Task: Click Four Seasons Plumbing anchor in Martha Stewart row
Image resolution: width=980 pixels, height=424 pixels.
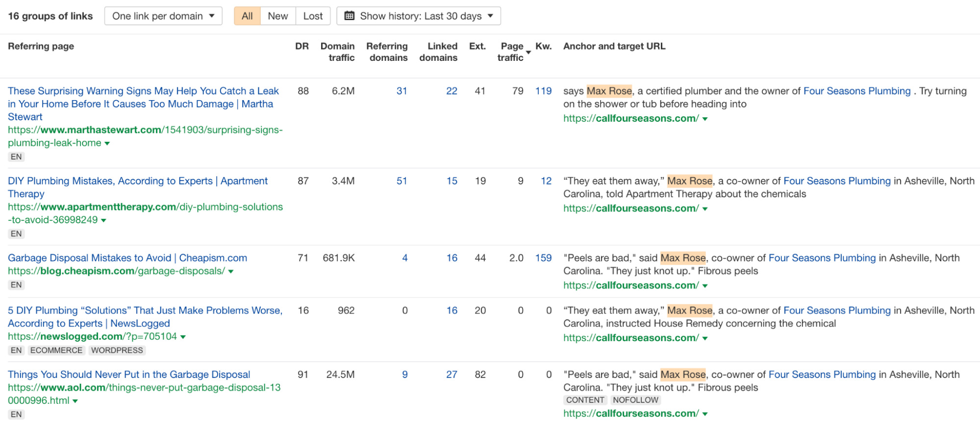Action: (x=857, y=91)
